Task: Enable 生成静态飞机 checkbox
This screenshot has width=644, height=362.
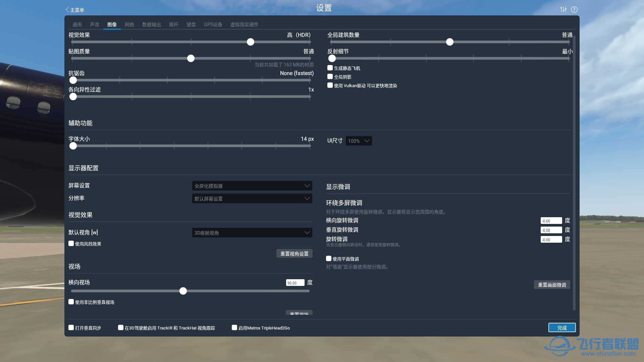Action: coord(330,68)
